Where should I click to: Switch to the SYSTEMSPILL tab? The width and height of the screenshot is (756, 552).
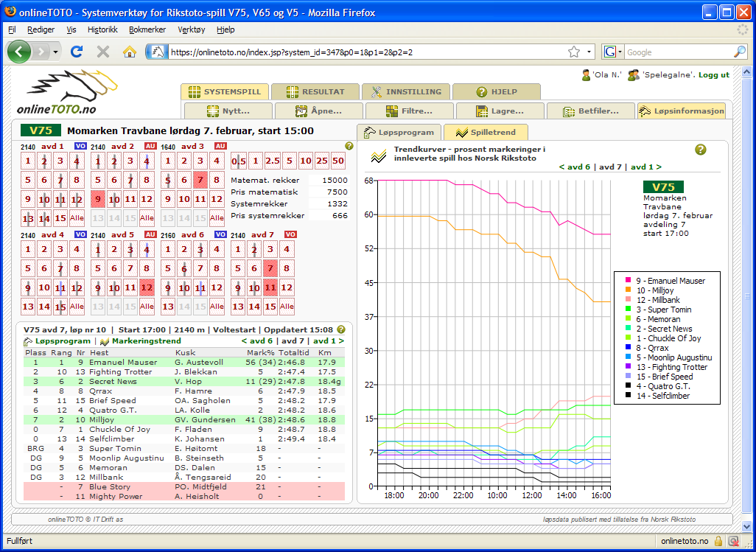(225, 91)
